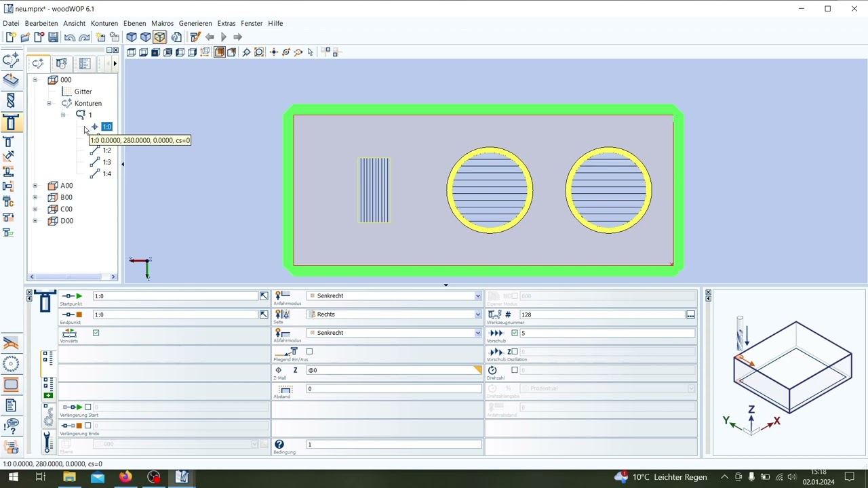Click the Bedingung question mark icon

pos(279,445)
